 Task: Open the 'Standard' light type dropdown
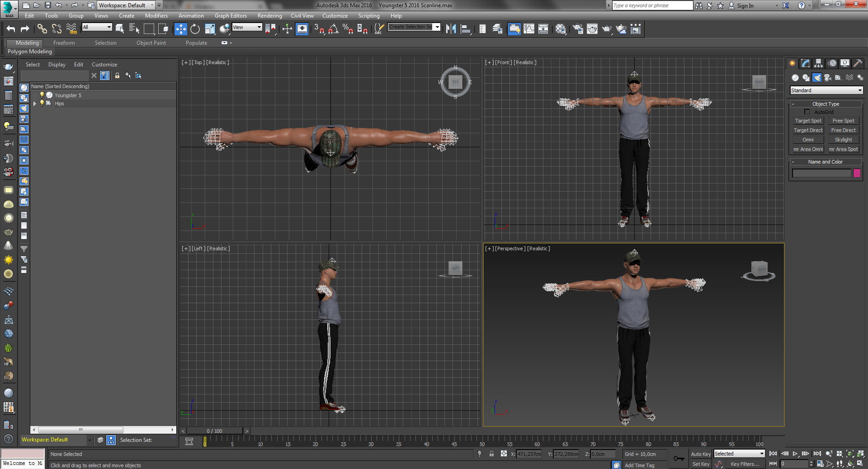(x=826, y=90)
